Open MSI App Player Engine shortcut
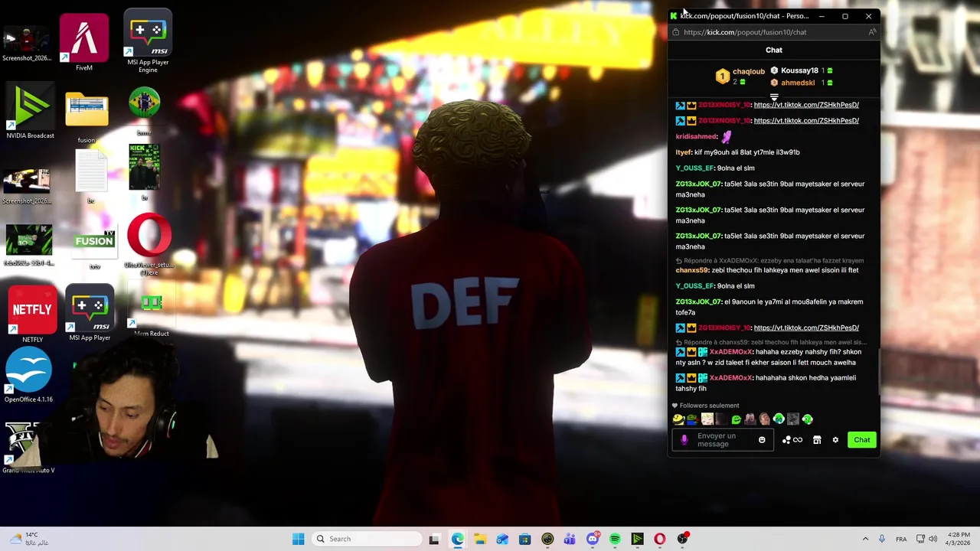The height and width of the screenshot is (551, 980). pos(148,41)
